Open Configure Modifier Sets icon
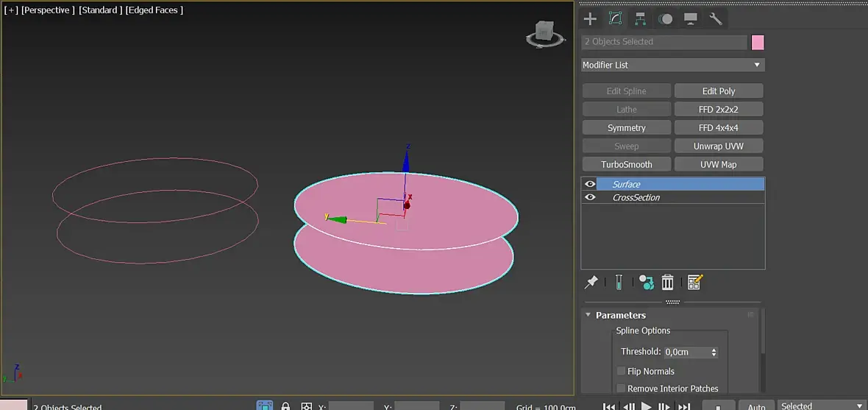Screen dimensions: 868x410 (x=695, y=282)
